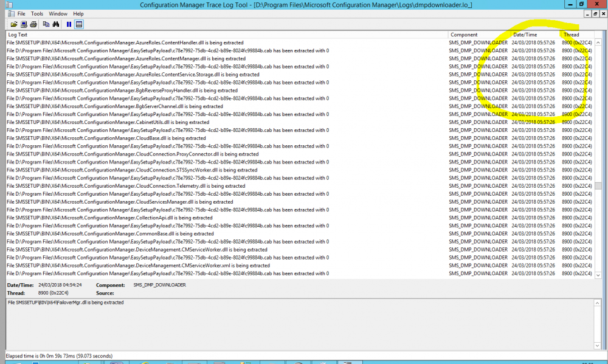608x364 pixels.
Task: Click the FailoverMgr.dll text in details box
Action: click(x=66, y=303)
